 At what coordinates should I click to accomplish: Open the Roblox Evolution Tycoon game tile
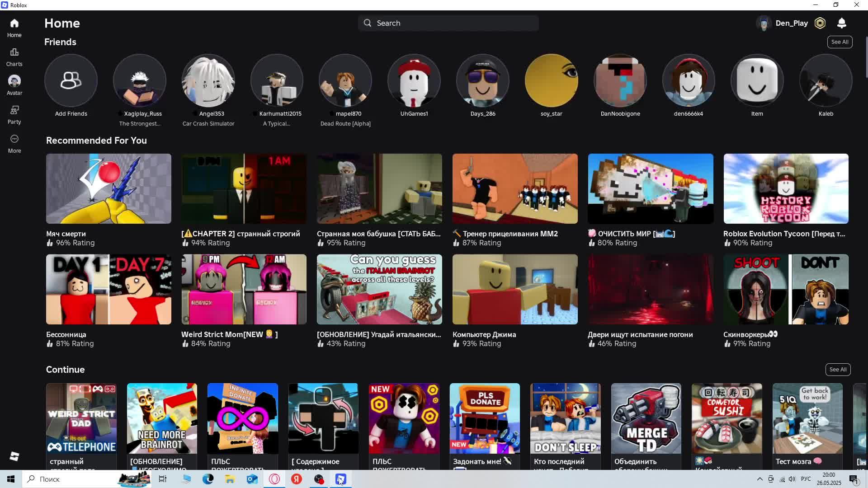pyautogui.click(x=786, y=188)
